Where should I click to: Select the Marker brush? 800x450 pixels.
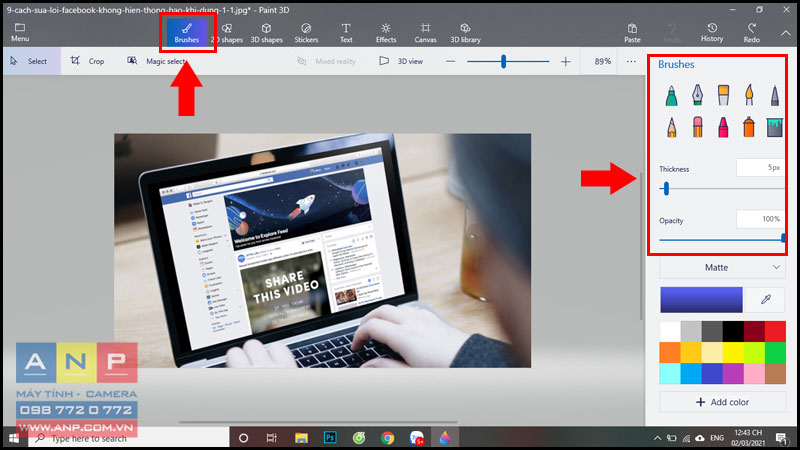[671, 95]
